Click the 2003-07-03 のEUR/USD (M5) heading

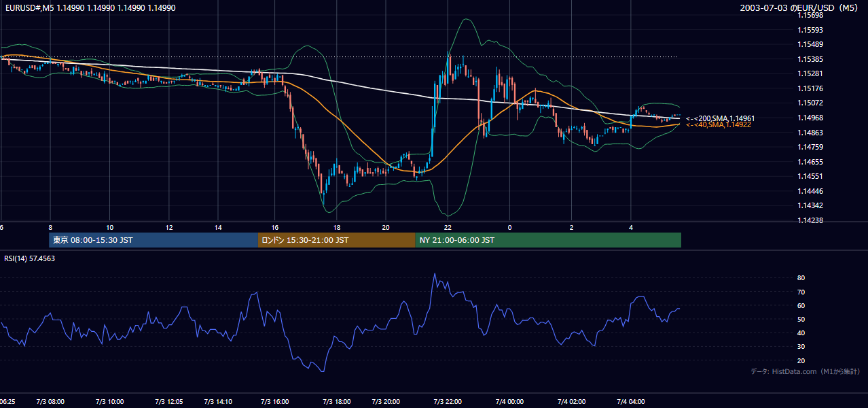coord(800,7)
